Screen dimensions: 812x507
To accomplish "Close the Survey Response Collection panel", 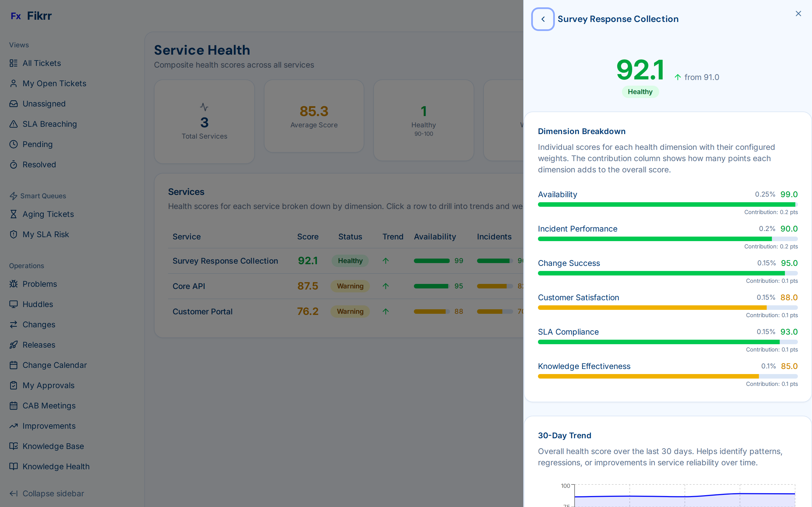I will 798,14.
